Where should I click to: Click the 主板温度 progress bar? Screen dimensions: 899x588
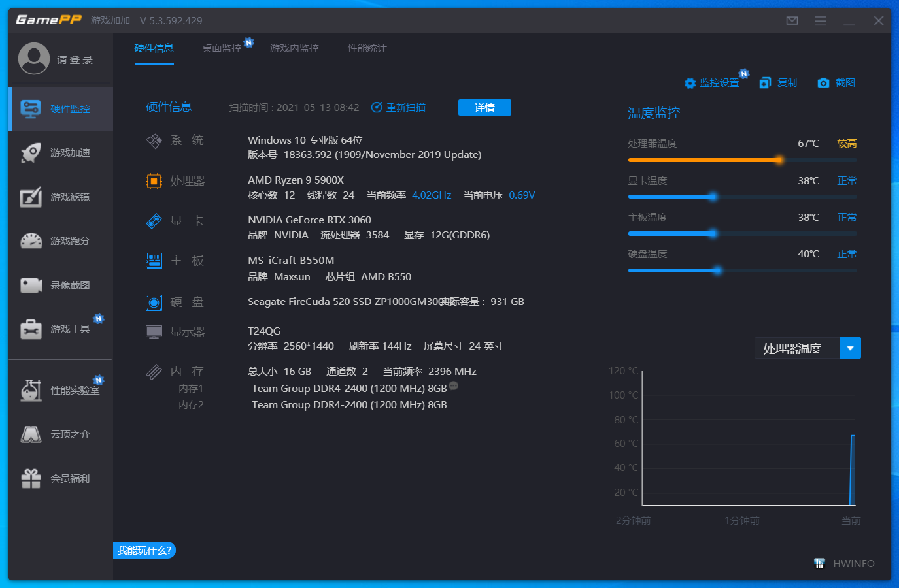pyautogui.click(x=742, y=233)
